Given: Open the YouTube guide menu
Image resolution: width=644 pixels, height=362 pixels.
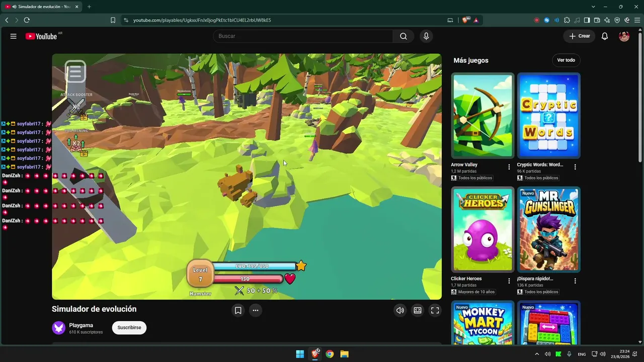Looking at the screenshot, I should (14, 36).
